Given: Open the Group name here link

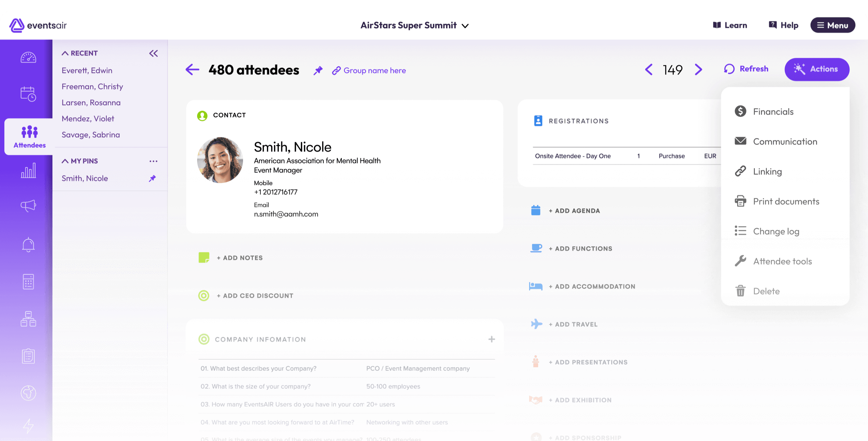Looking at the screenshot, I should pos(374,70).
